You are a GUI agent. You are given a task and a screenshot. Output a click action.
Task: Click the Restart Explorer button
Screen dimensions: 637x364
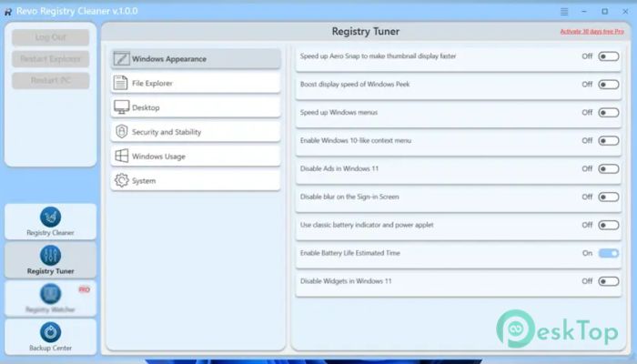coord(50,59)
